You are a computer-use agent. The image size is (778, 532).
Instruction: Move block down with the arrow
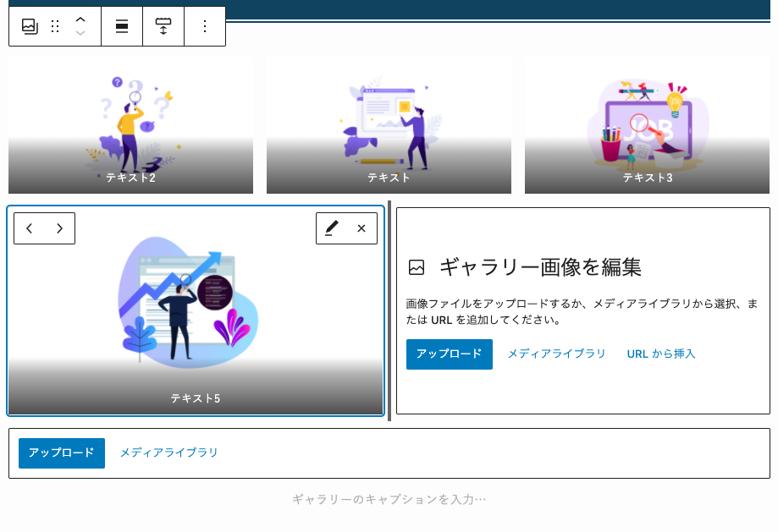pos(80,33)
